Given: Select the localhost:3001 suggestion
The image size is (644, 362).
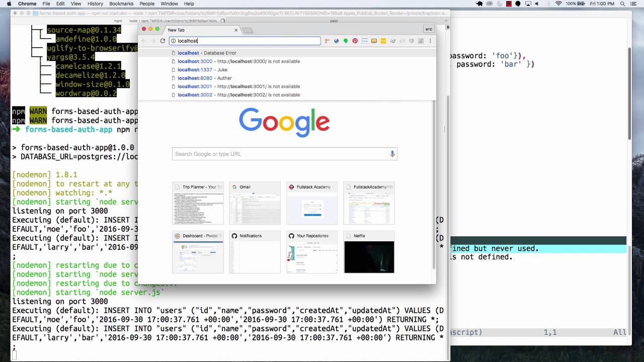Looking at the screenshot, I should click(287, 86).
